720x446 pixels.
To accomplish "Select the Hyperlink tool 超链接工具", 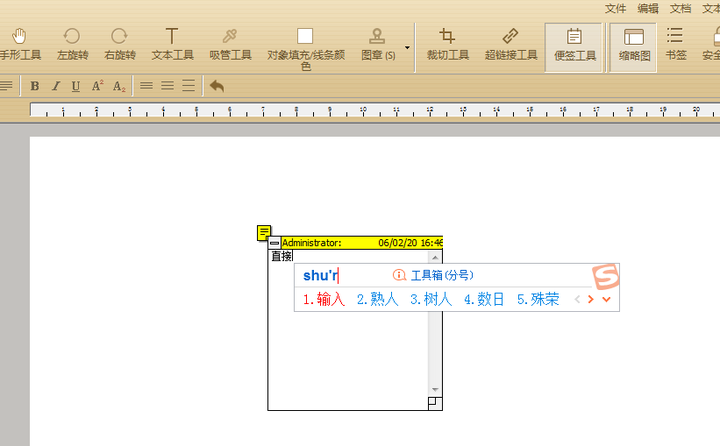I will (x=511, y=45).
